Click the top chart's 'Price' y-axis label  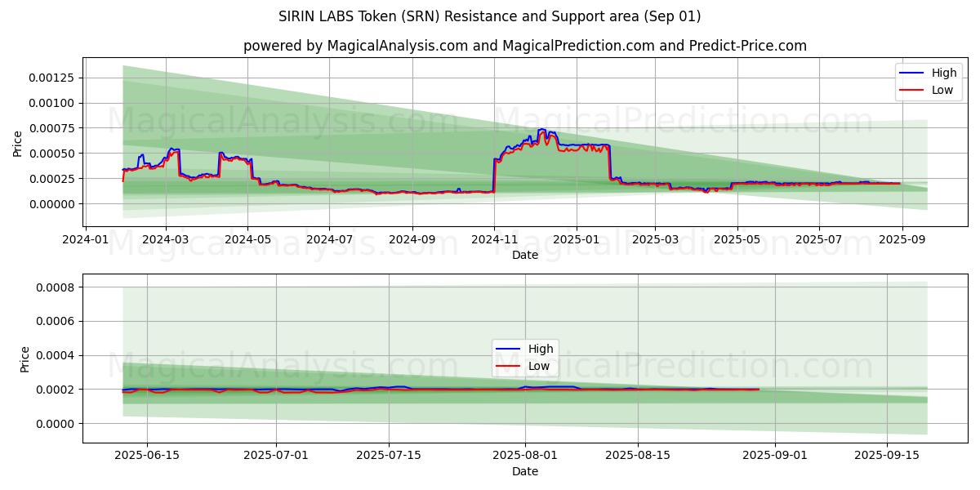[x=18, y=143]
